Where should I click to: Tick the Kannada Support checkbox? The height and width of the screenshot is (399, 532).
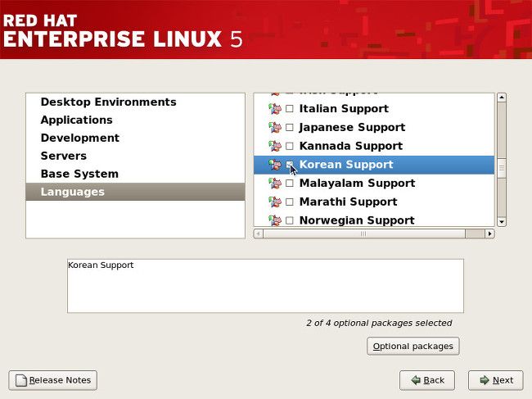click(290, 146)
